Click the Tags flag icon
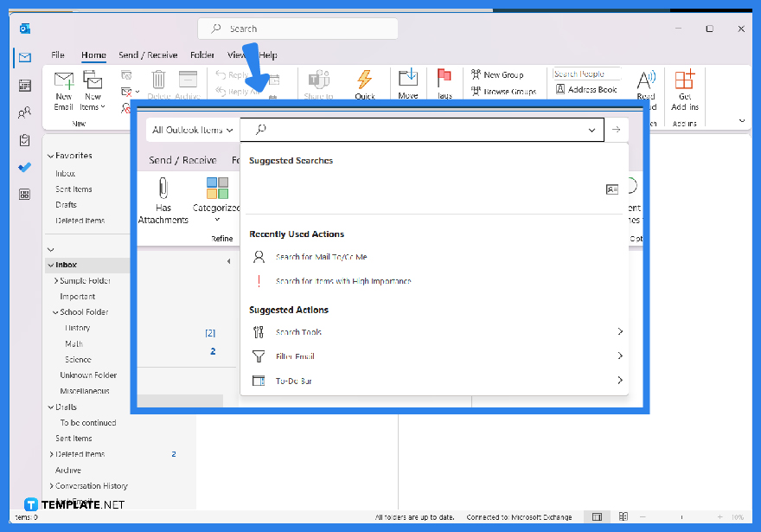 pyautogui.click(x=444, y=78)
